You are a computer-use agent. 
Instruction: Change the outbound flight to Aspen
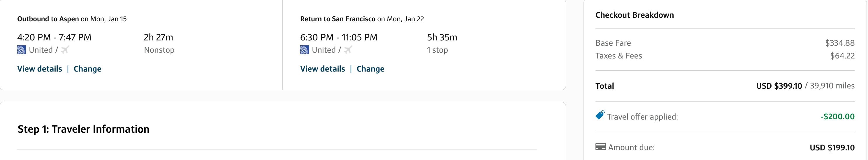pos(87,69)
